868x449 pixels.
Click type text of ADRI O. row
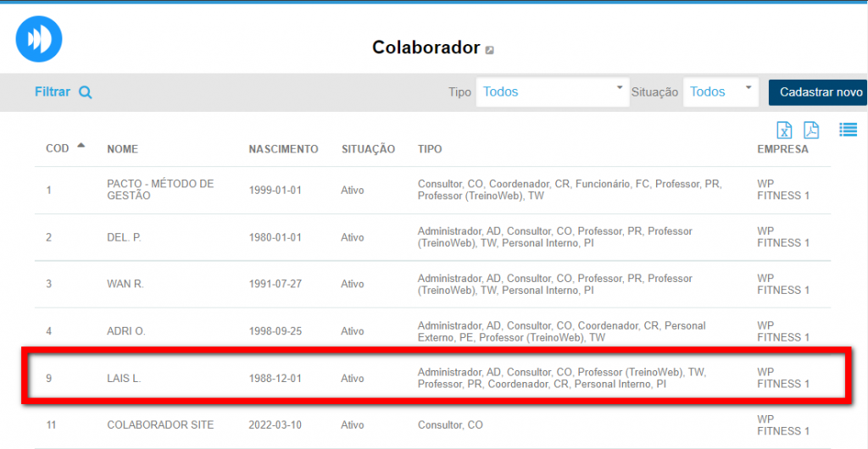coord(562,331)
